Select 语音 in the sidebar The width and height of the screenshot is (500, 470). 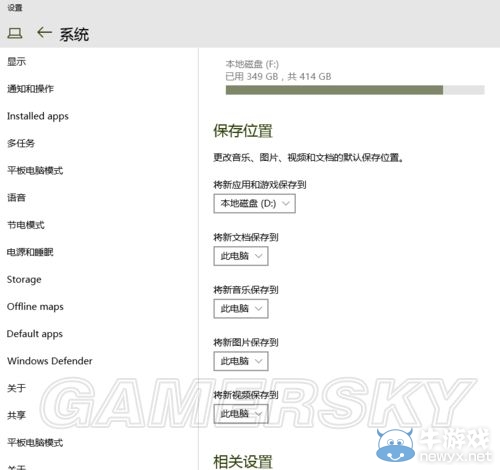[x=16, y=198]
